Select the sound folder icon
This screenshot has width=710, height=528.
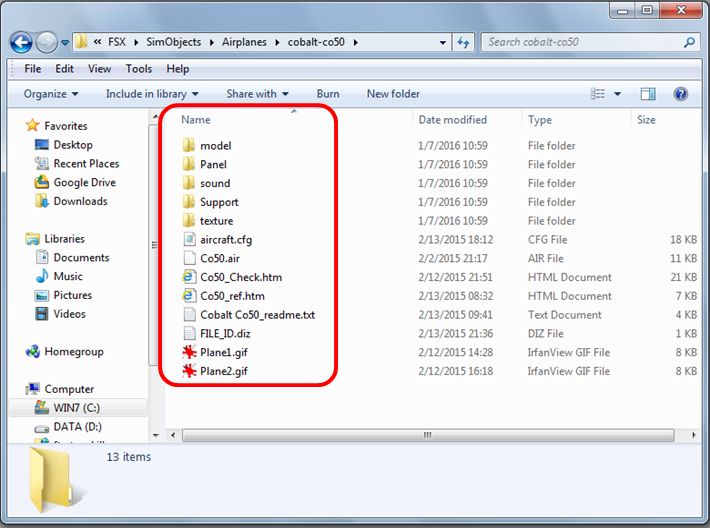[x=189, y=183]
